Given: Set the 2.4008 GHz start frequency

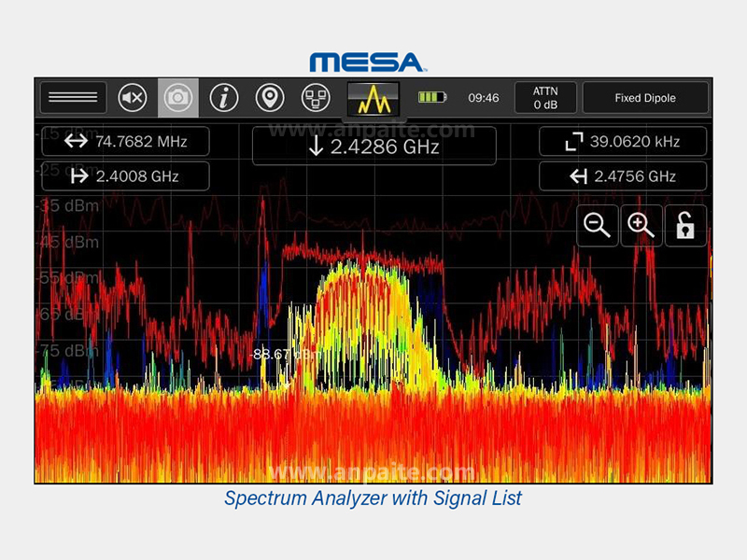Looking at the screenshot, I should click(125, 175).
